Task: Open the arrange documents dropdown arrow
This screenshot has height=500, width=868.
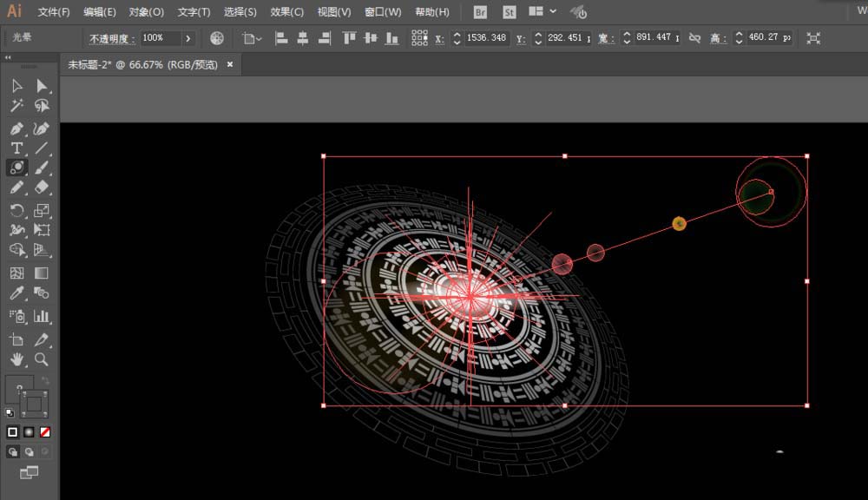Action: [553, 11]
